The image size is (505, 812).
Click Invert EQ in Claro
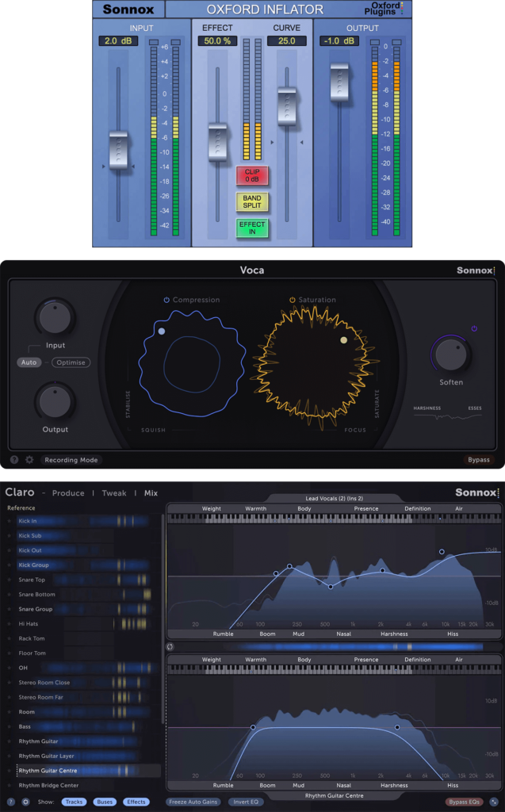pos(246,802)
